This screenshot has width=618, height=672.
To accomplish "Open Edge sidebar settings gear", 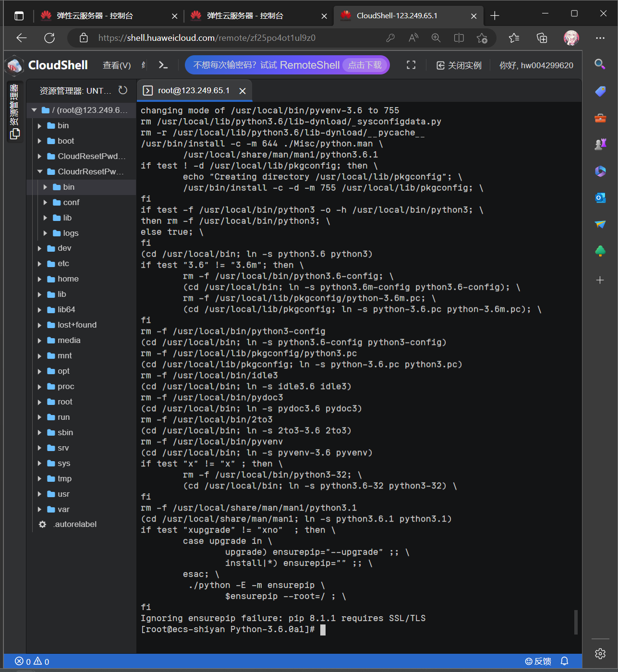I will pyautogui.click(x=600, y=653).
